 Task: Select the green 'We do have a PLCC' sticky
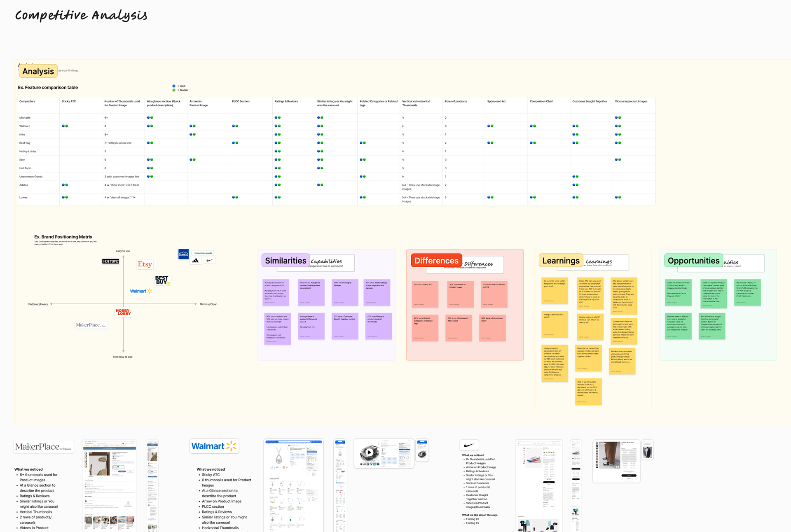pyautogui.click(x=747, y=293)
